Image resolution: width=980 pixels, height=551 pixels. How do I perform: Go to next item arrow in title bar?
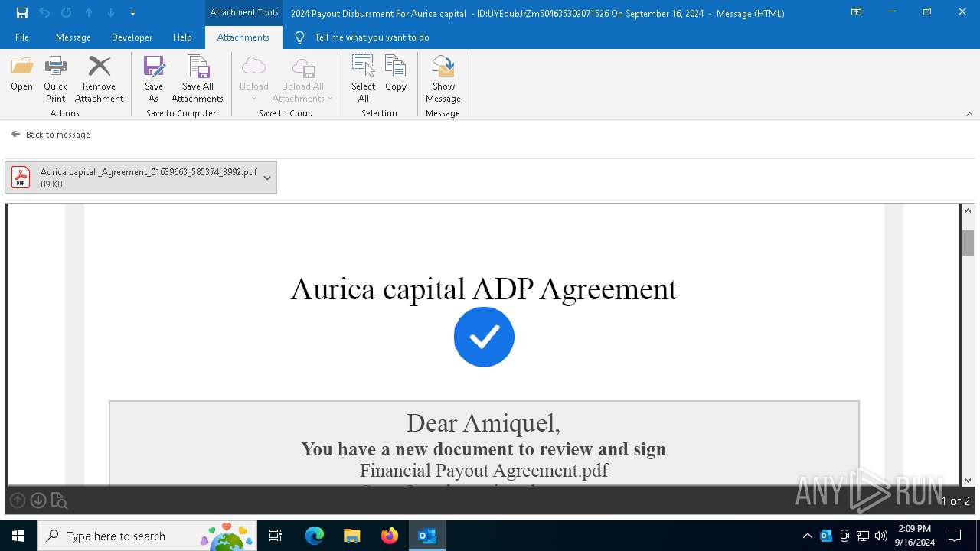(x=111, y=13)
